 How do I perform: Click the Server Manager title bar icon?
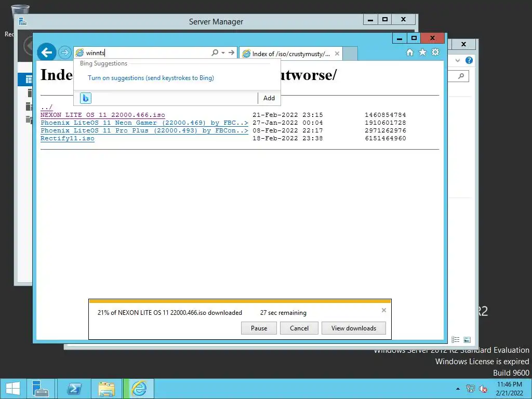23,22
